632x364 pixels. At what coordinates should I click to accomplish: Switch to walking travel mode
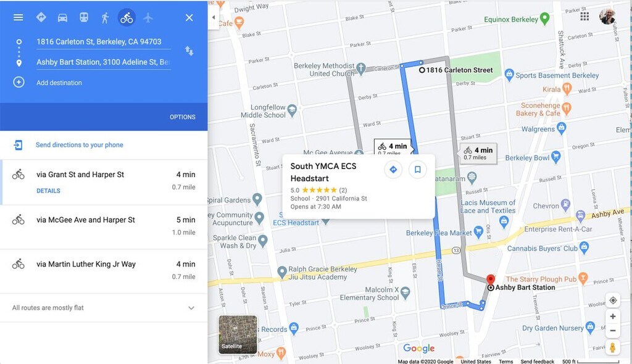point(105,18)
